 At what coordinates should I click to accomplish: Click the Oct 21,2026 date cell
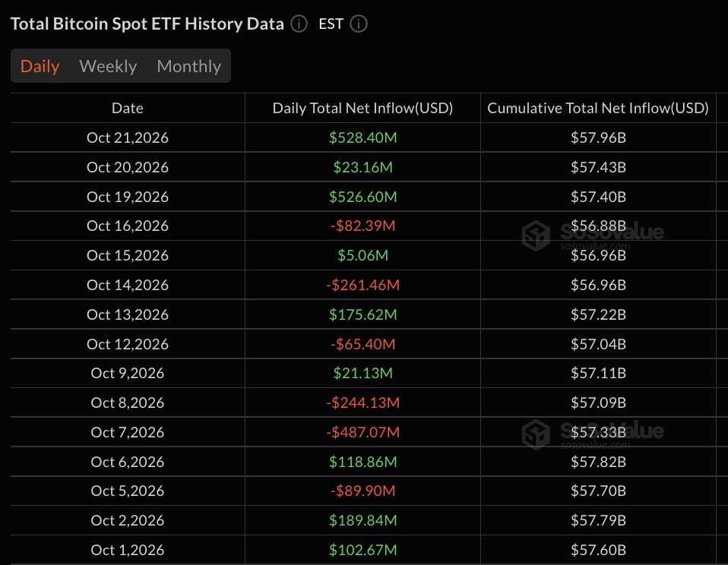(128, 137)
